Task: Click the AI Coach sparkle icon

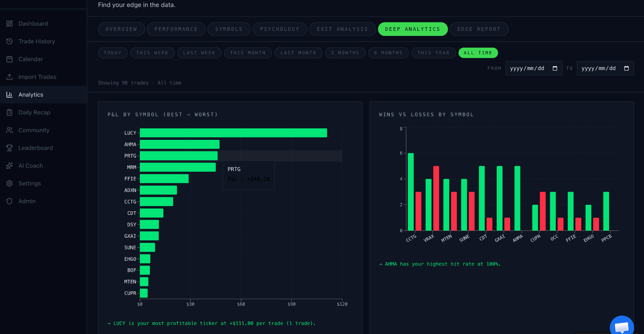Action: tap(9, 166)
